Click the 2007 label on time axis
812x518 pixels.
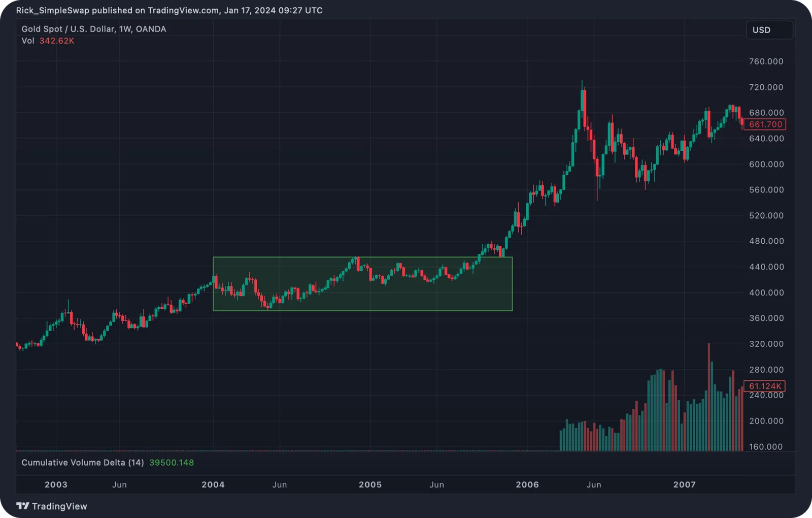coord(685,484)
